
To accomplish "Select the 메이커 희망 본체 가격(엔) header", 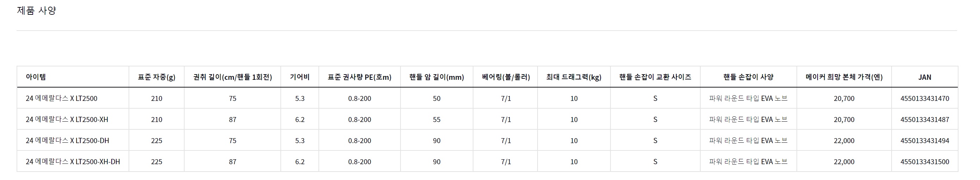I will pyautogui.click(x=844, y=77).
